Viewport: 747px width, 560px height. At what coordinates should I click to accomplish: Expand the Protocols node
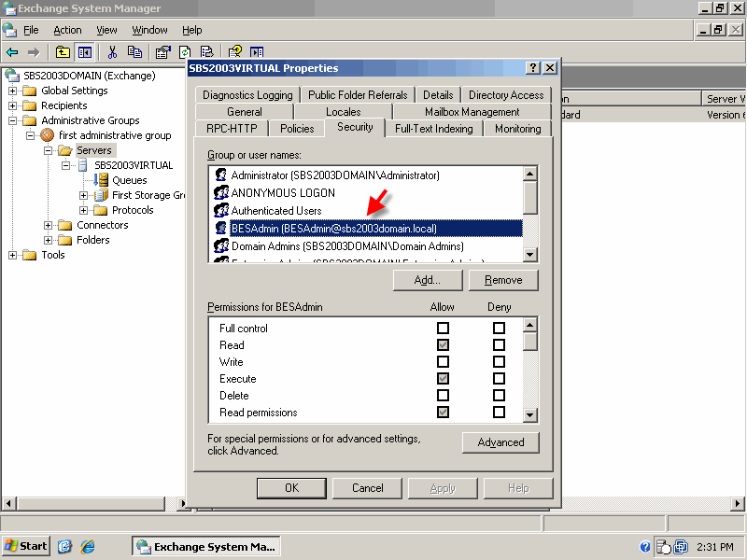coord(83,210)
